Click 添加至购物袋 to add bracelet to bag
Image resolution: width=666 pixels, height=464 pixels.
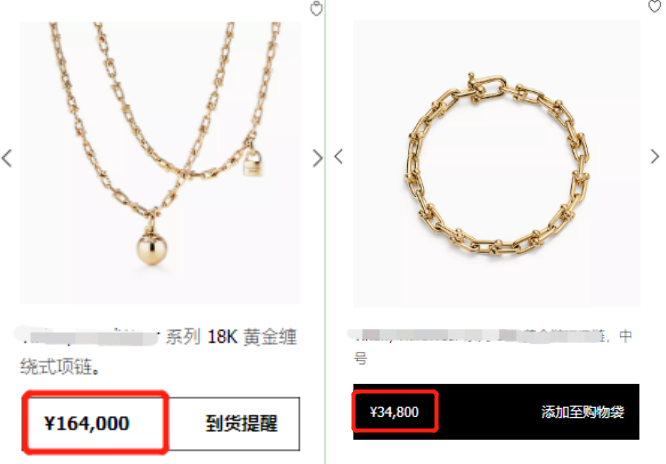point(582,412)
